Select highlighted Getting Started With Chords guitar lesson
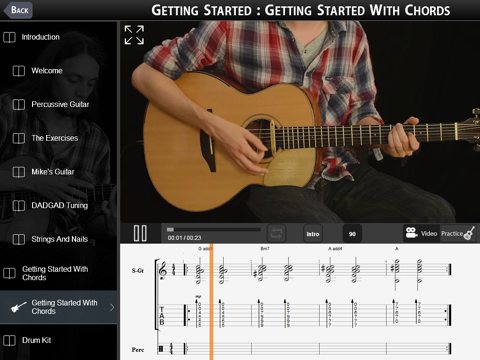The width and height of the screenshot is (480, 360). coord(59,307)
